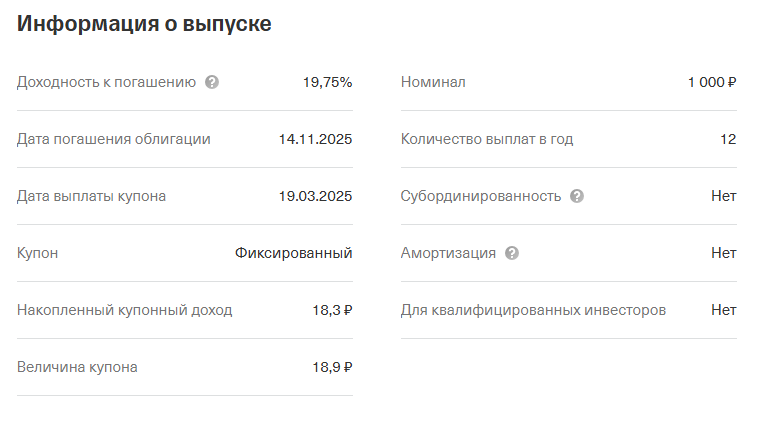
Task: Click coupon payment date 19.03.2025
Action: tap(315, 196)
